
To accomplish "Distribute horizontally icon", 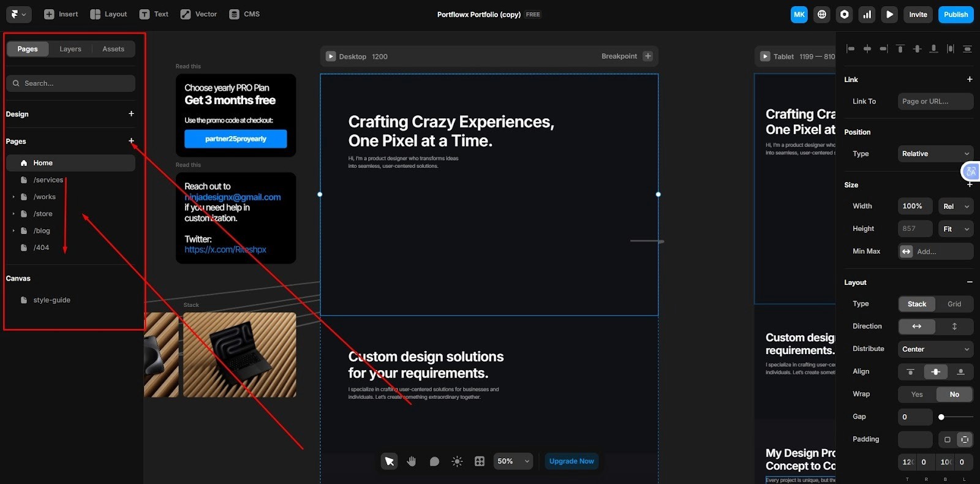I will pos(950,48).
